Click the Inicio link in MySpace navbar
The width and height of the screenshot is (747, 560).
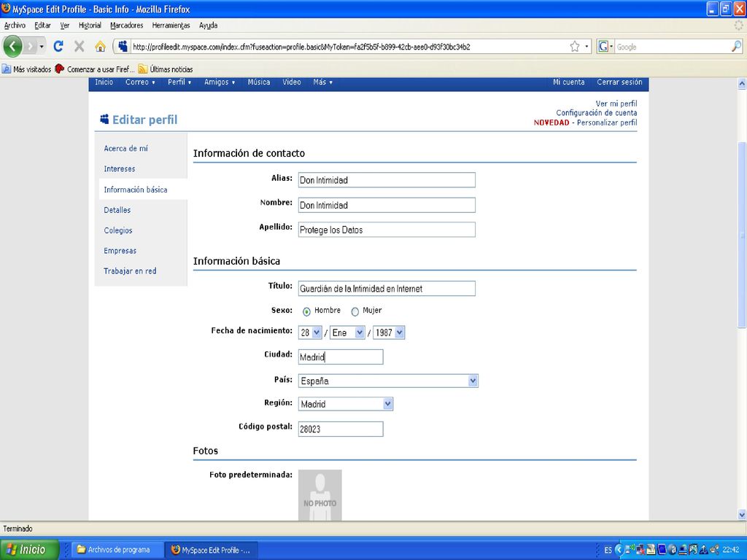coord(104,82)
